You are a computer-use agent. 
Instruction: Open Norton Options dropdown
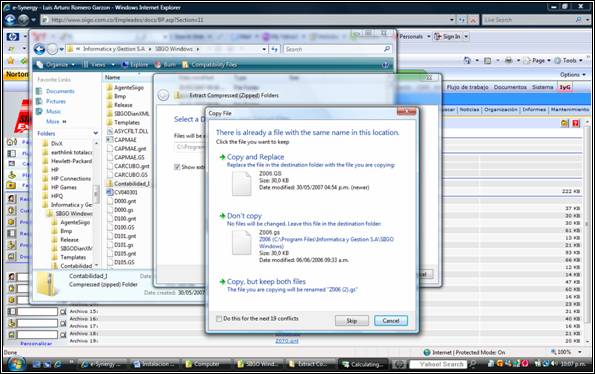coord(573,75)
